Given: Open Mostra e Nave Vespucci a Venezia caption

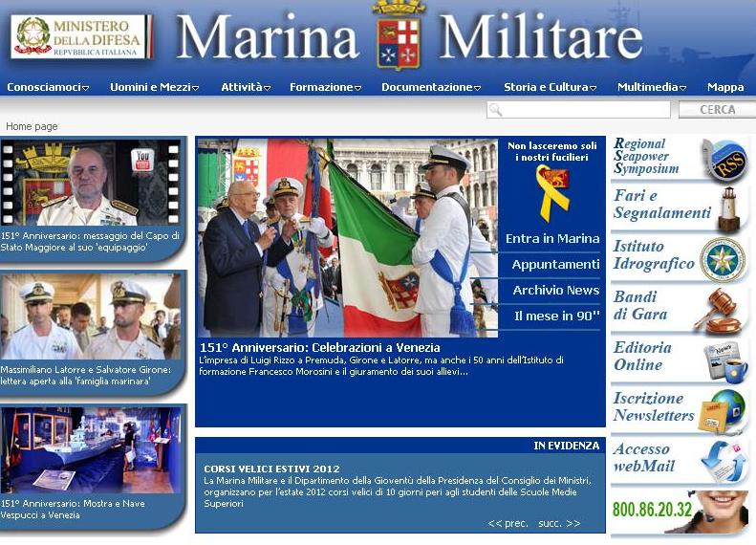Looking at the screenshot, I should coord(73,510).
